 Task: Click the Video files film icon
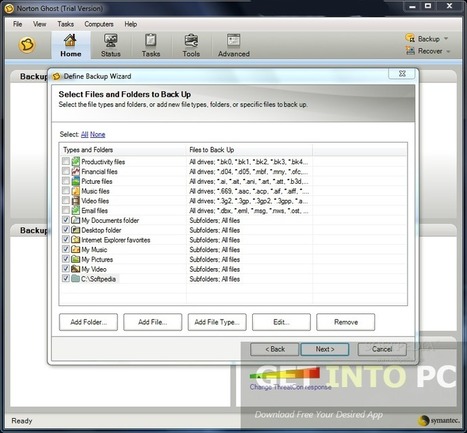(76, 200)
